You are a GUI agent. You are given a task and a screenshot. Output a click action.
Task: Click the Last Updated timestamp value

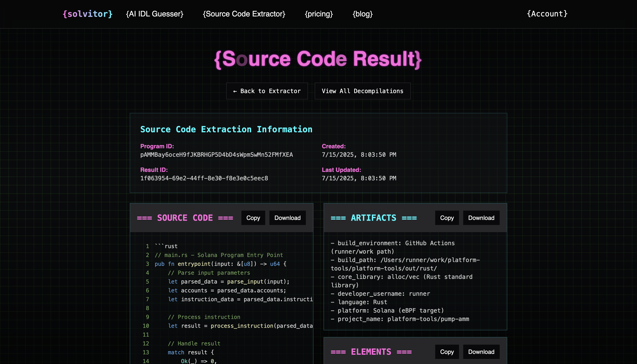(359, 178)
